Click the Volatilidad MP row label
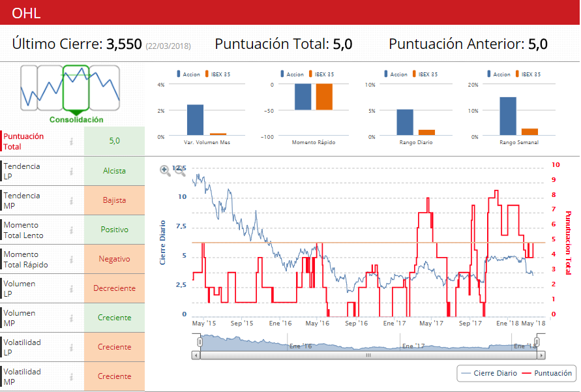This screenshot has width=581, height=392. (x=22, y=376)
